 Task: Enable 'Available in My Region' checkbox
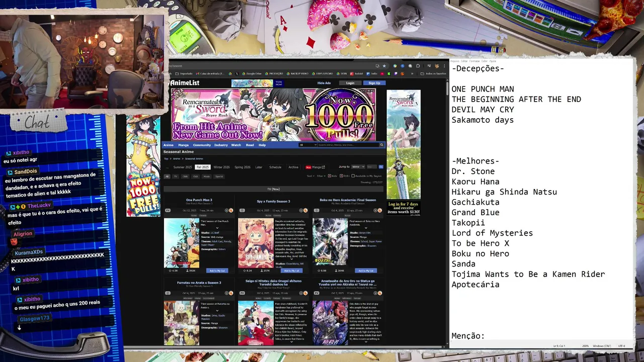tap(353, 176)
